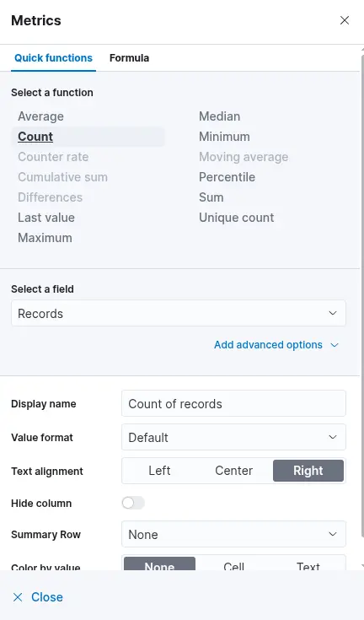Set text alignment to Center

click(233, 471)
